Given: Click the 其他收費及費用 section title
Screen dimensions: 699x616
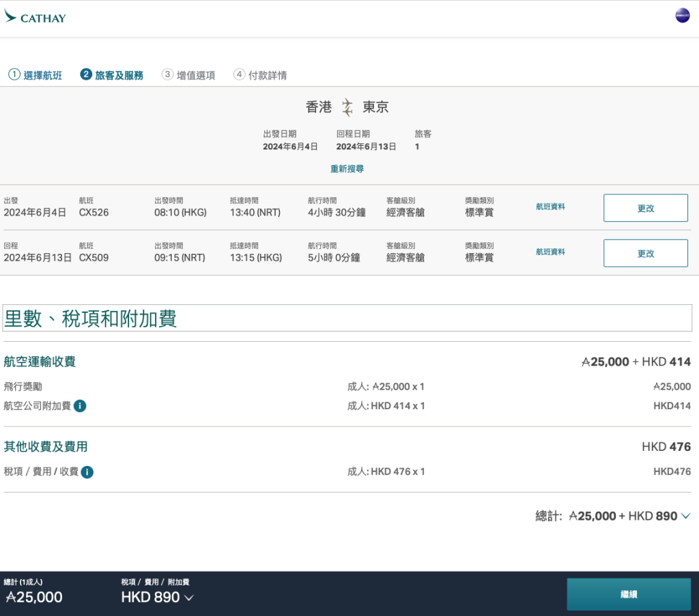Looking at the screenshot, I should pyautogui.click(x=46, y=446).
